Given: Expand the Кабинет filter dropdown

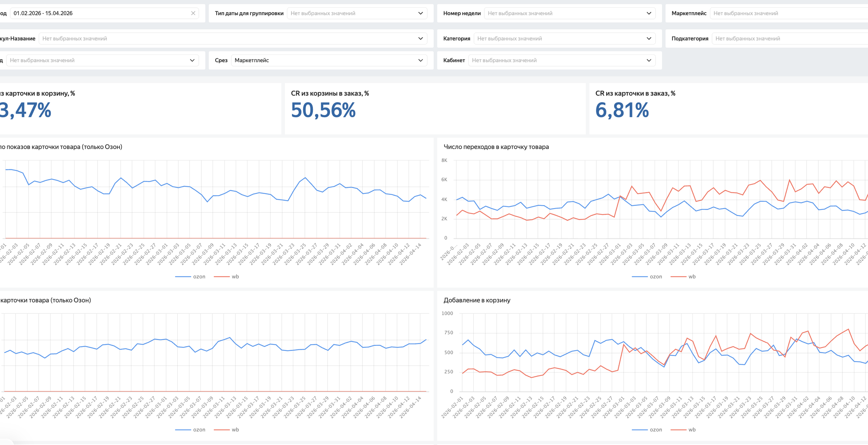Looking at the screenshot, I should tap(562, 60).
